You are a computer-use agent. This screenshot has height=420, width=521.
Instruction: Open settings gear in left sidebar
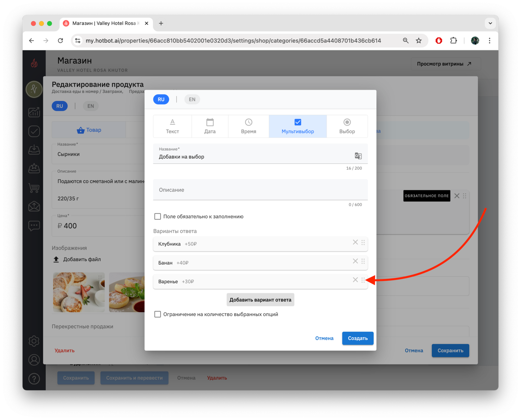(x=34, y=341)
